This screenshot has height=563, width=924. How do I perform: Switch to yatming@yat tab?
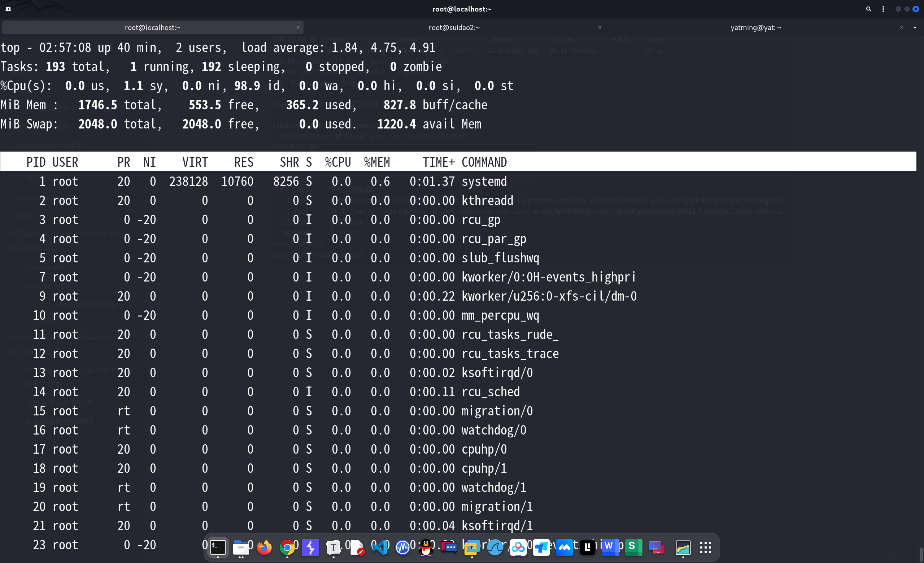[756, 27]
